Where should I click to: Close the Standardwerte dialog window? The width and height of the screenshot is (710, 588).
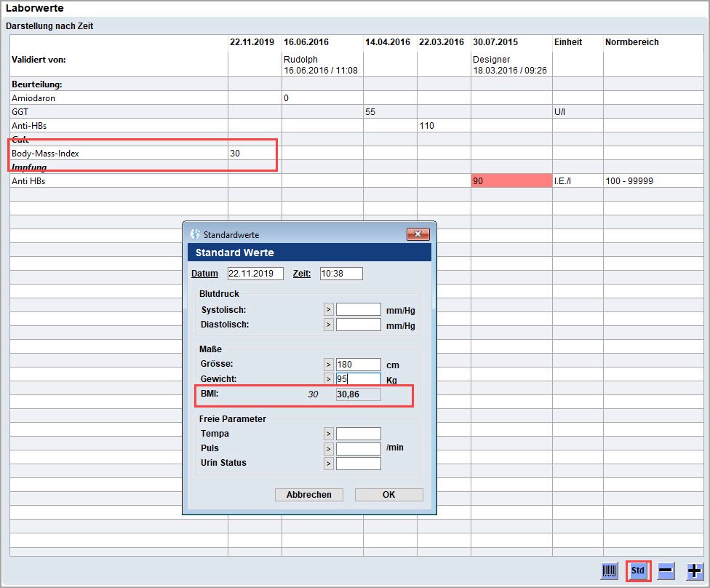click(418, 234)
